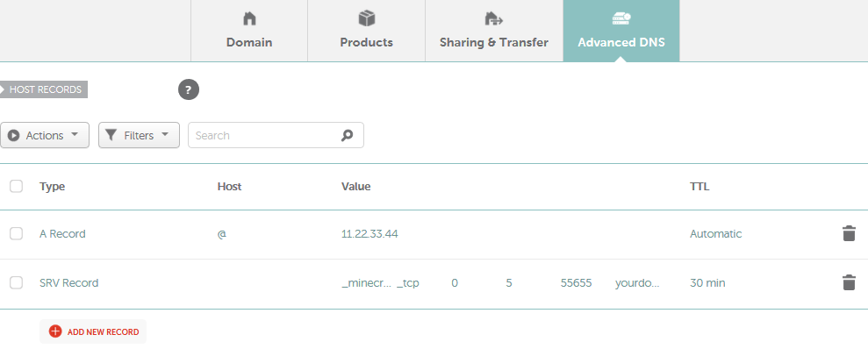This screenshot has width=868, height=349.
Task: Click the Products box icon
Action: click(x=367, y=18)
